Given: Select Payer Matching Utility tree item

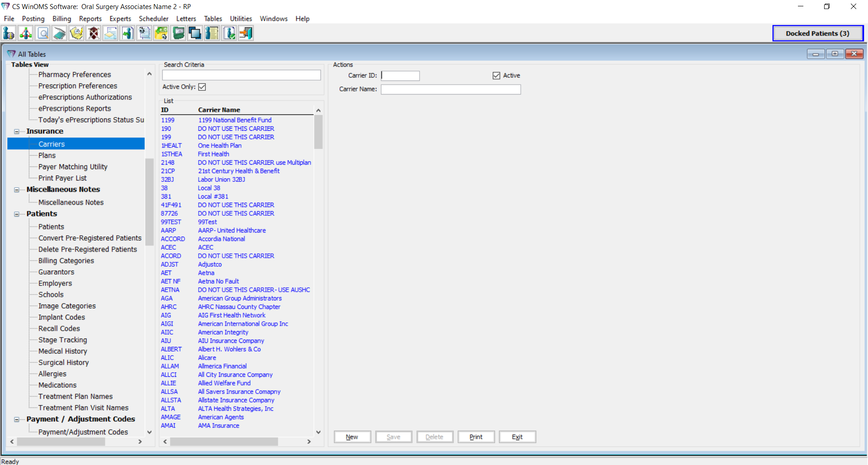Looking at the screenshot, I should click(73, 167).
